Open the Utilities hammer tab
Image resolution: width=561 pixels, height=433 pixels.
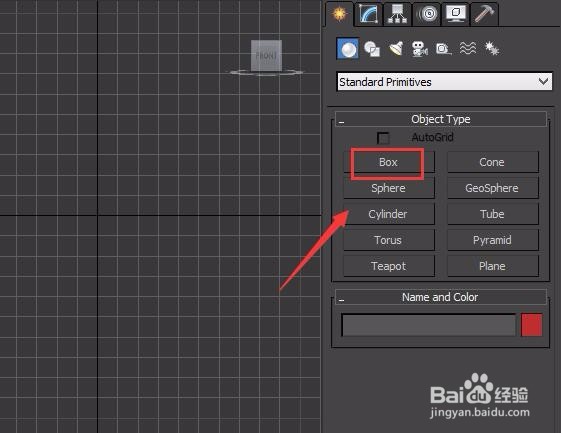click(484, 14)
